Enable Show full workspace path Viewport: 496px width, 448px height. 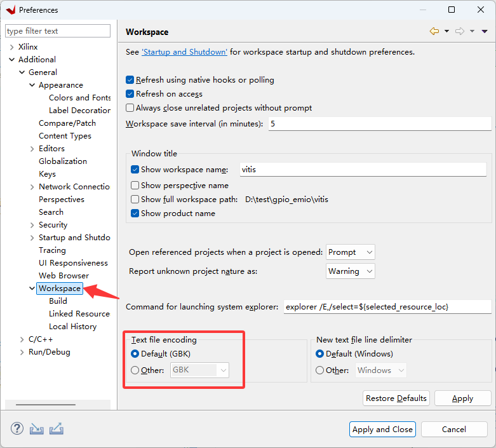coord(135,199)
